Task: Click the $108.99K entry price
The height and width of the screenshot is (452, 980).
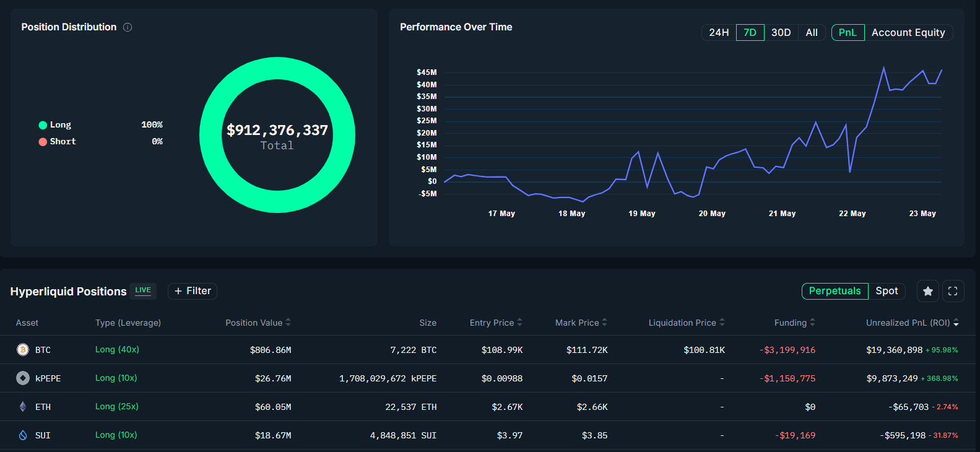Action: [502, 350]
